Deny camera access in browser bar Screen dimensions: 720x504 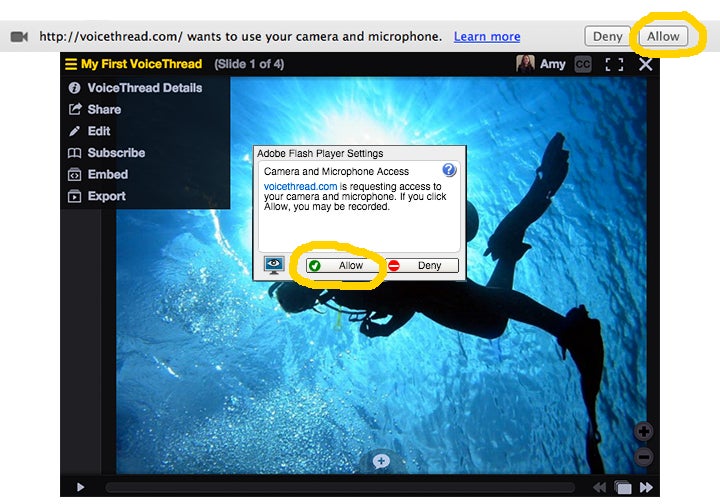(607, 36)
